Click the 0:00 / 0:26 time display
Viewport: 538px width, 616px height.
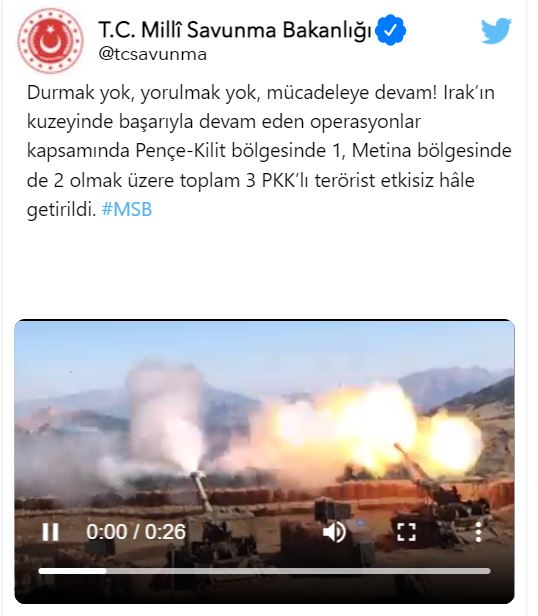(136, 532)
